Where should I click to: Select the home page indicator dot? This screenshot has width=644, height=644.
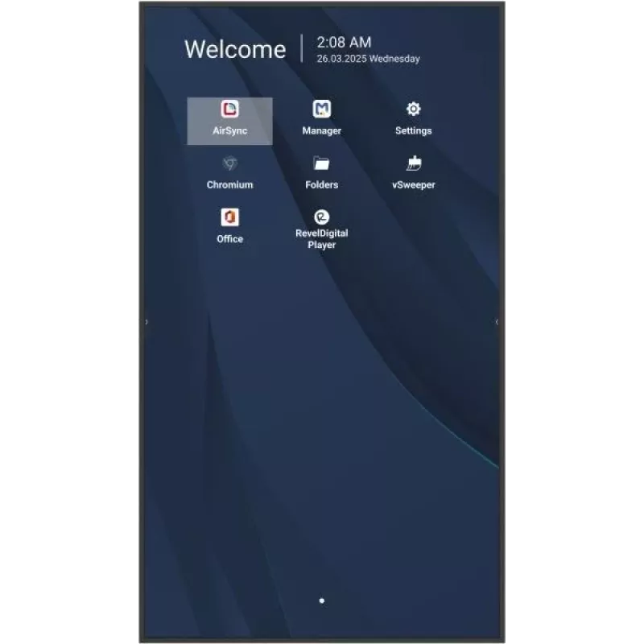321,601
